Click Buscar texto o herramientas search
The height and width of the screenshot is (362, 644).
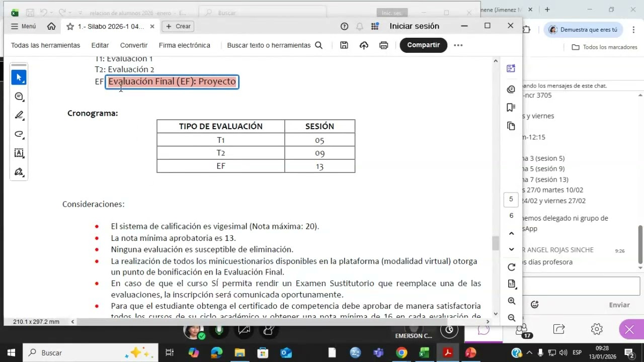tap(275, 45)
